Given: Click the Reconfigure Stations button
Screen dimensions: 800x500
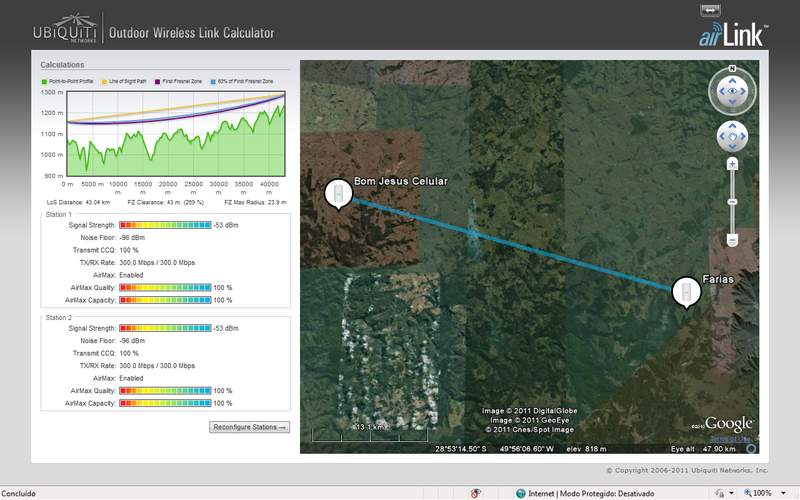Looking at the screenshot, I should click(x=249, y=427).
